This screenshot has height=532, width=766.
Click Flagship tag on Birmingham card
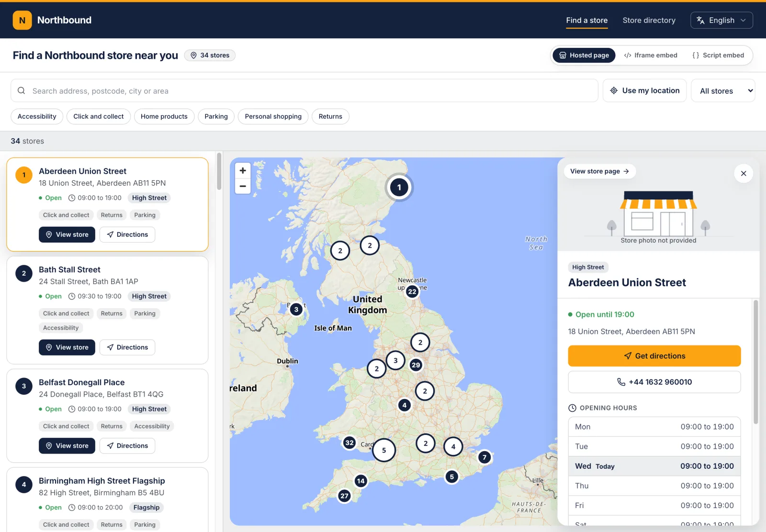coord(146,508)
